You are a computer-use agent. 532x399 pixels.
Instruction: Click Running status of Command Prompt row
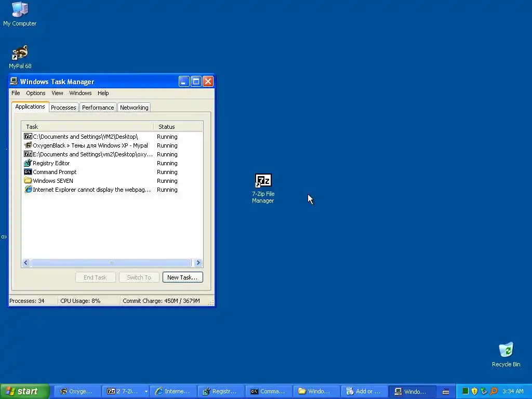click(x=167, y=172)
